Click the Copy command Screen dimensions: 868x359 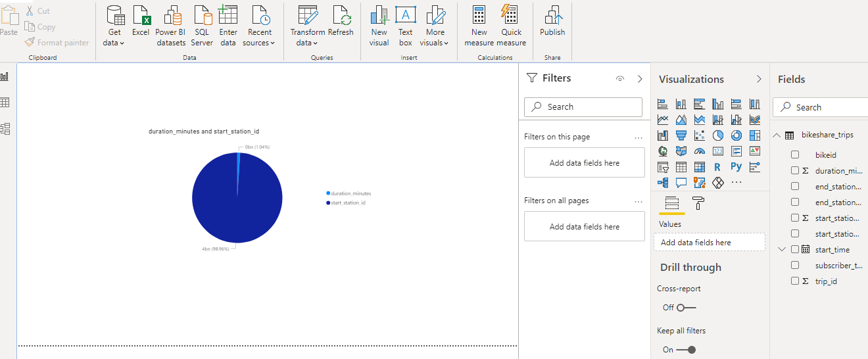(39, 27)
